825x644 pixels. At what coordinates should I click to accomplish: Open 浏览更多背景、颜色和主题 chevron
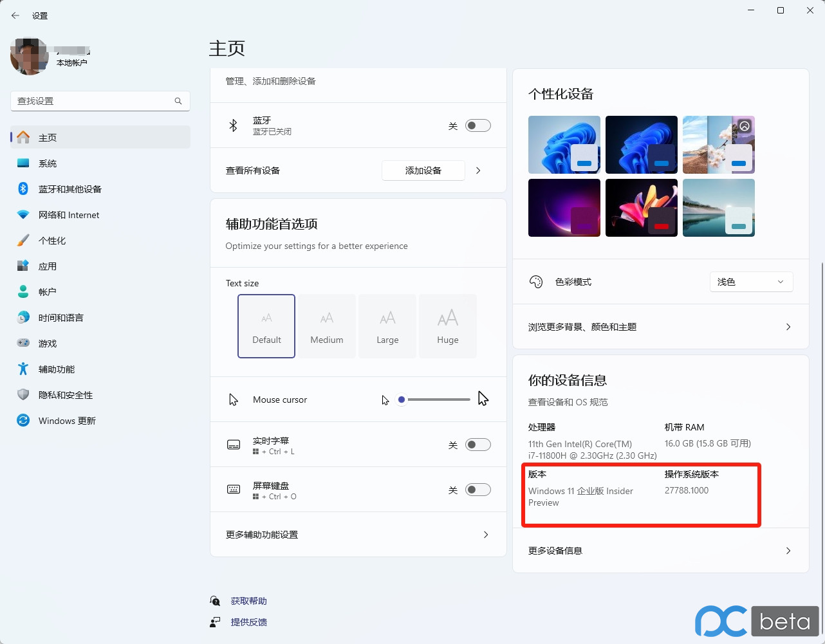tap(788, 327)
